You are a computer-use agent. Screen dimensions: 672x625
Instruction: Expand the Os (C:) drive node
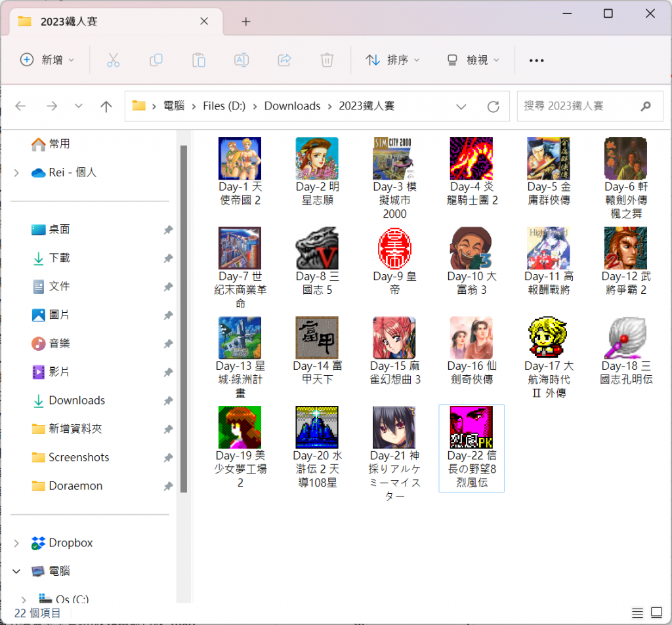pos(24,599)
